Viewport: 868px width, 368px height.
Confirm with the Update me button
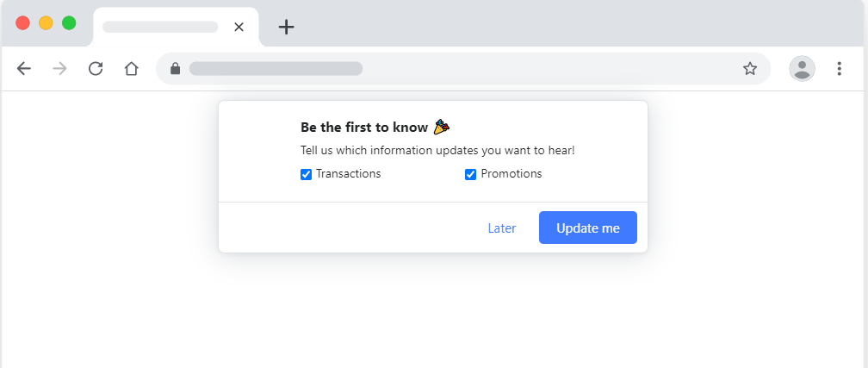pyautogui.click(x=588, y=228)
